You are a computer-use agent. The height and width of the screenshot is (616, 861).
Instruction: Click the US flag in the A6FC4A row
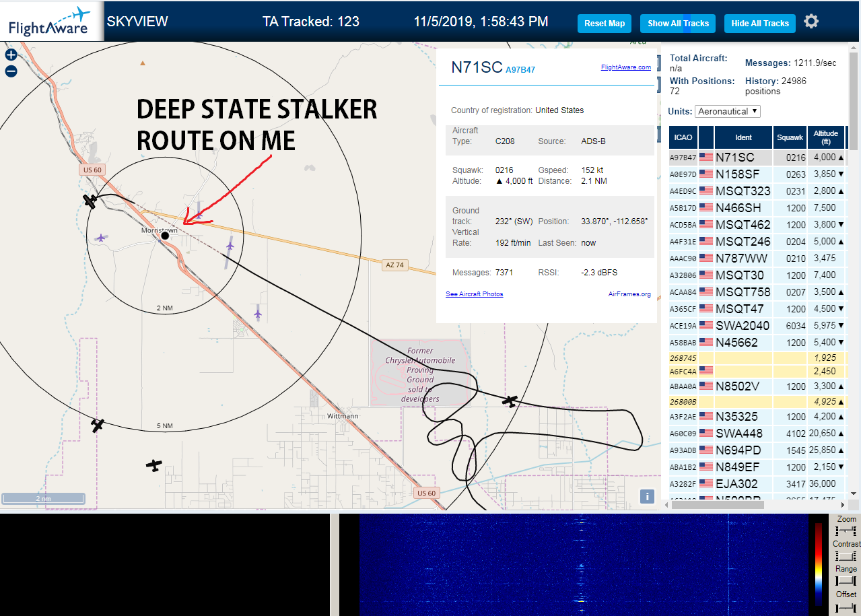pos(706,371)
